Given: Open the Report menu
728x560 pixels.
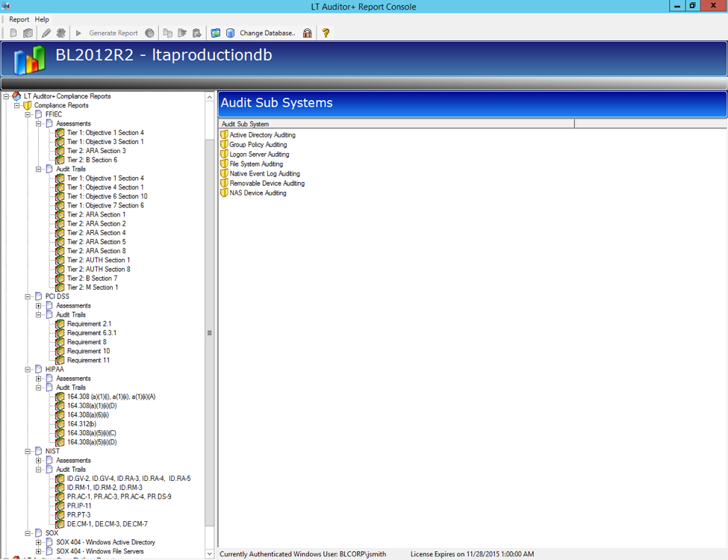Looking at the screenshot, I should coord(19,19).
